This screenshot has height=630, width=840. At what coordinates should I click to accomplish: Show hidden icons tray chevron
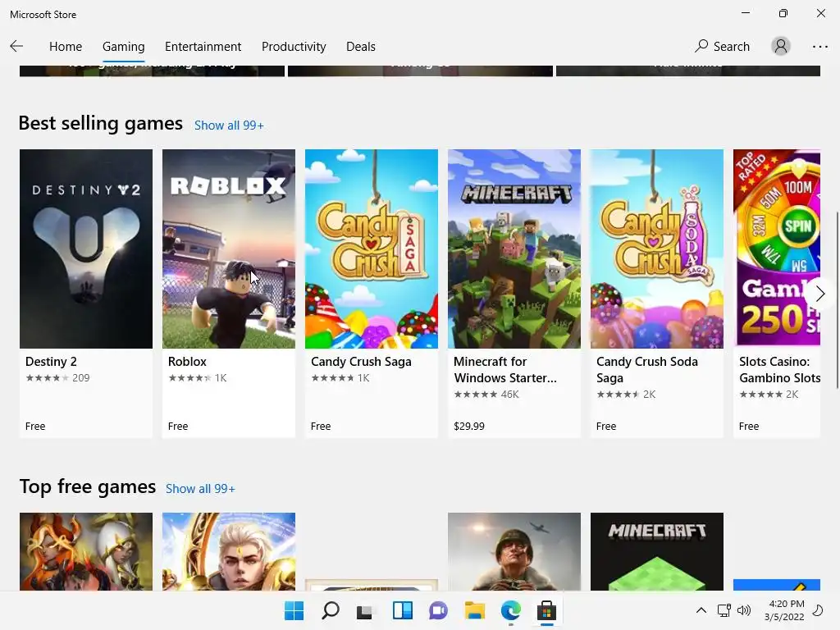[x=701, y=610]
